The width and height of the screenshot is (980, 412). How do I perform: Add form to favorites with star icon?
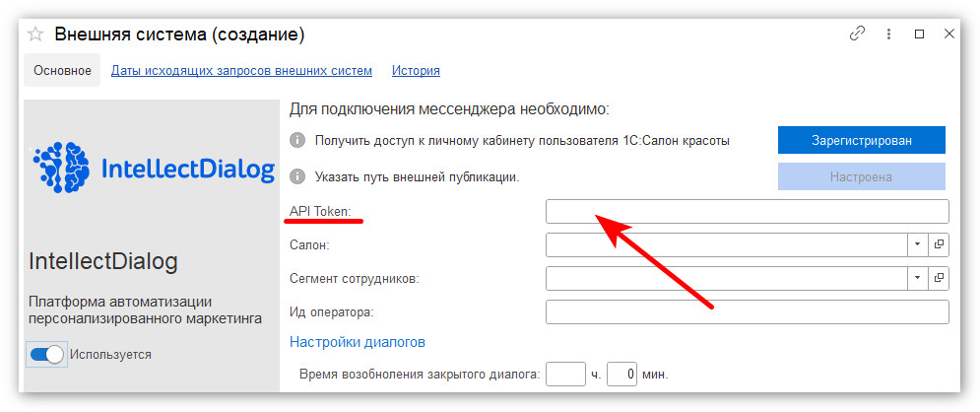pyautogui.click(x=35, y=34)
